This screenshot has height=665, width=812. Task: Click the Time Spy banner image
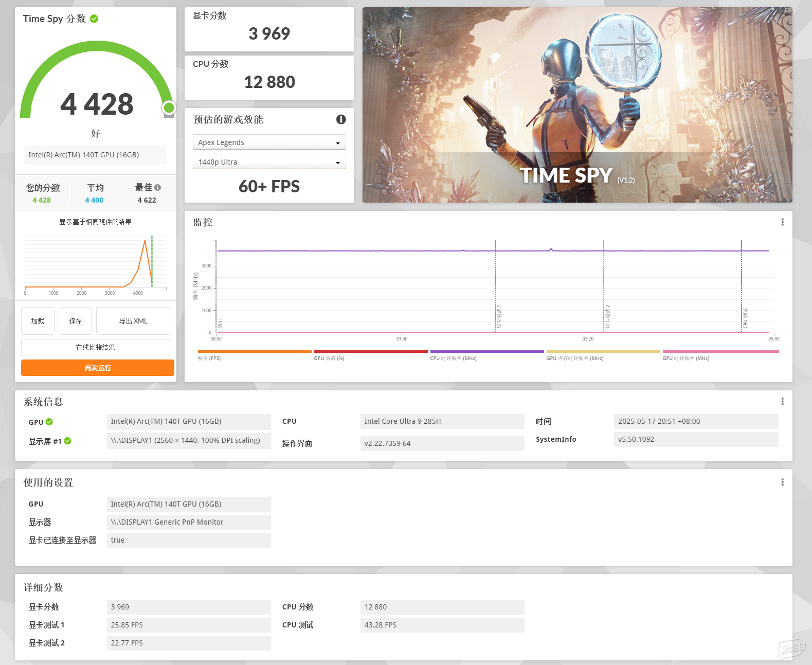pos(577,105)
